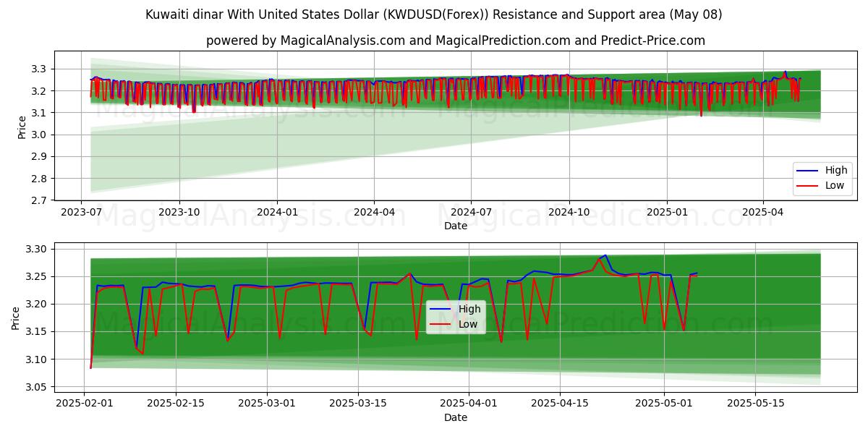Click the 3.30 price tick on the lower chart
868x434 pixels.
tap(38, 249)
